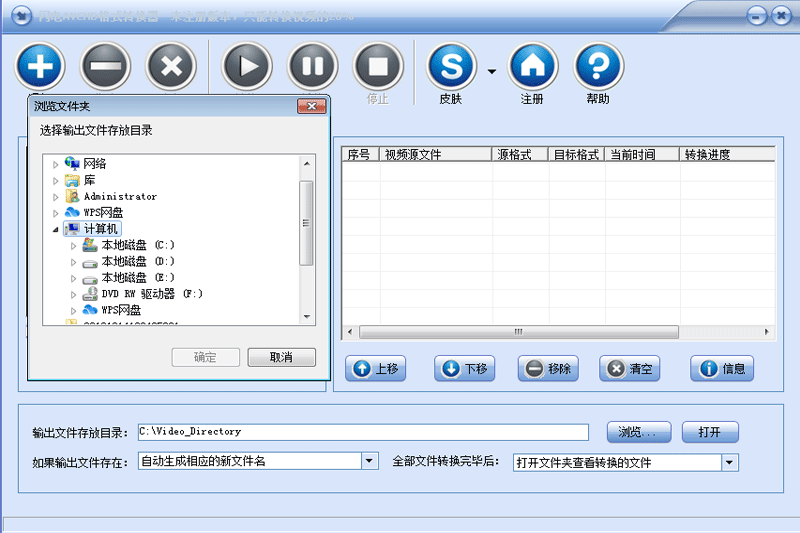This screenshot has height=533, width=800.
Task: Click the folder tree scroll up arrow
Action: (x=307, y=164)
